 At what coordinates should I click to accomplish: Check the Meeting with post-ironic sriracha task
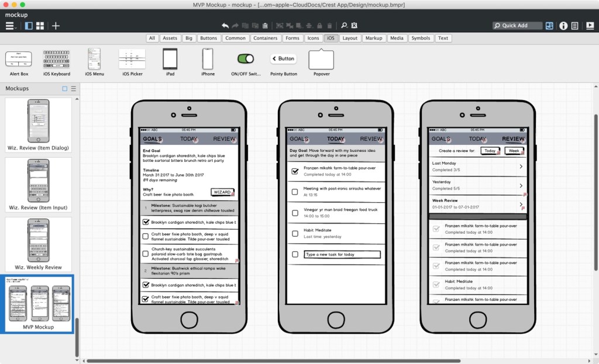pyautogui.click(x=295, y=192)
